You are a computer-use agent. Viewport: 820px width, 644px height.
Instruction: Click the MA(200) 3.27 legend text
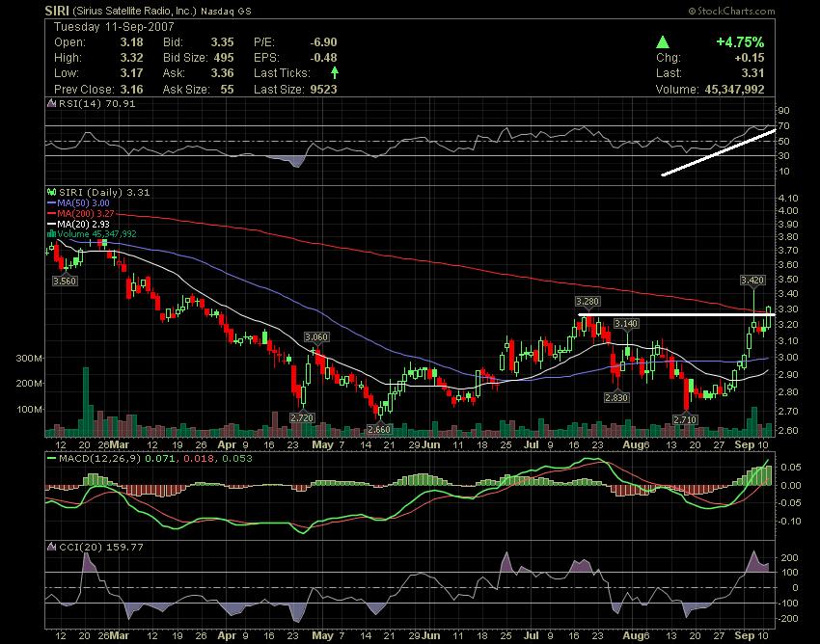tap(86, 213)
